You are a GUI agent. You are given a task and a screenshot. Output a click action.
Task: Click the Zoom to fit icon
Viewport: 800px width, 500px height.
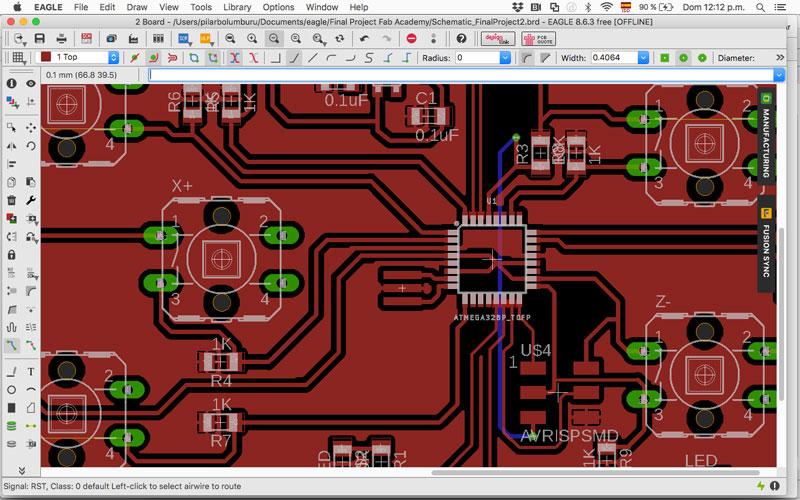230,39
